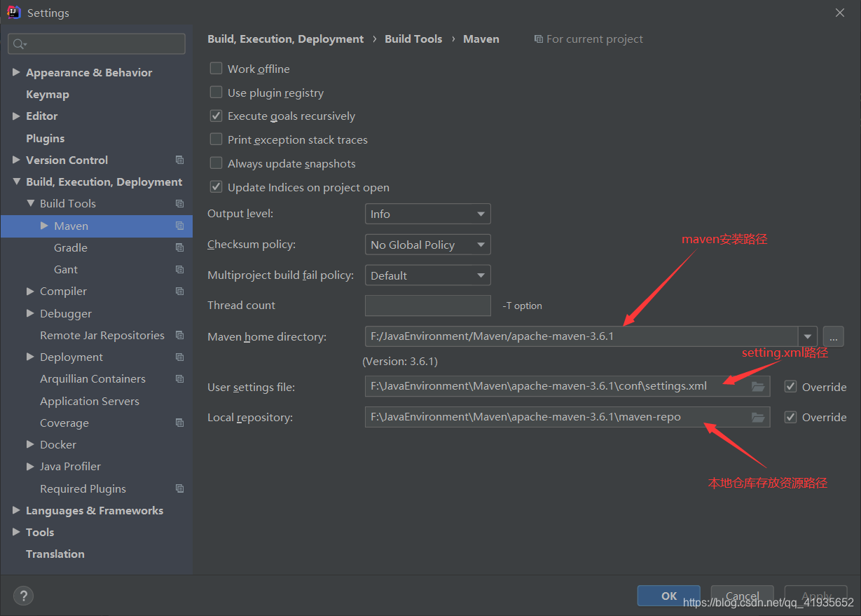Click the project-level icon on the Maven row
861x616 pixels.
pos(180,226)
